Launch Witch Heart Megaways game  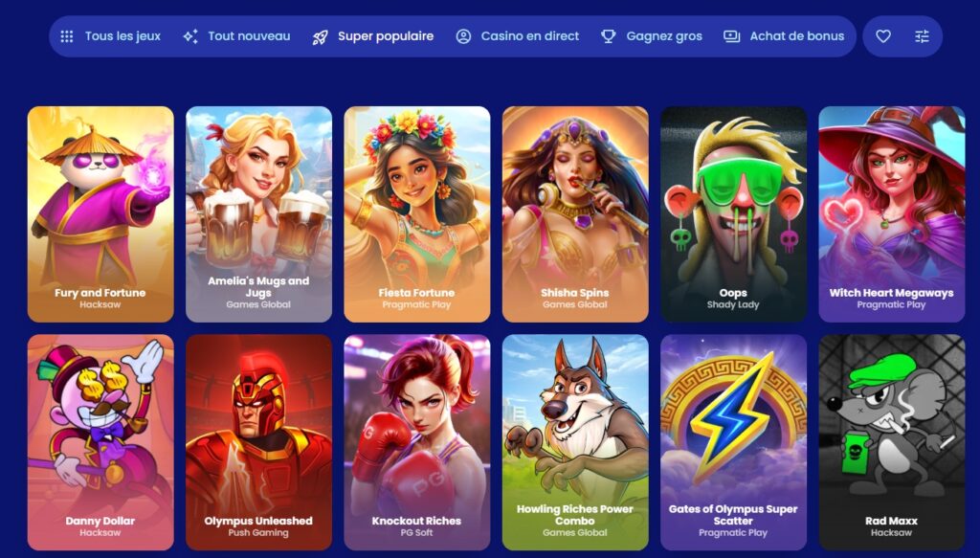pos(891,214)
